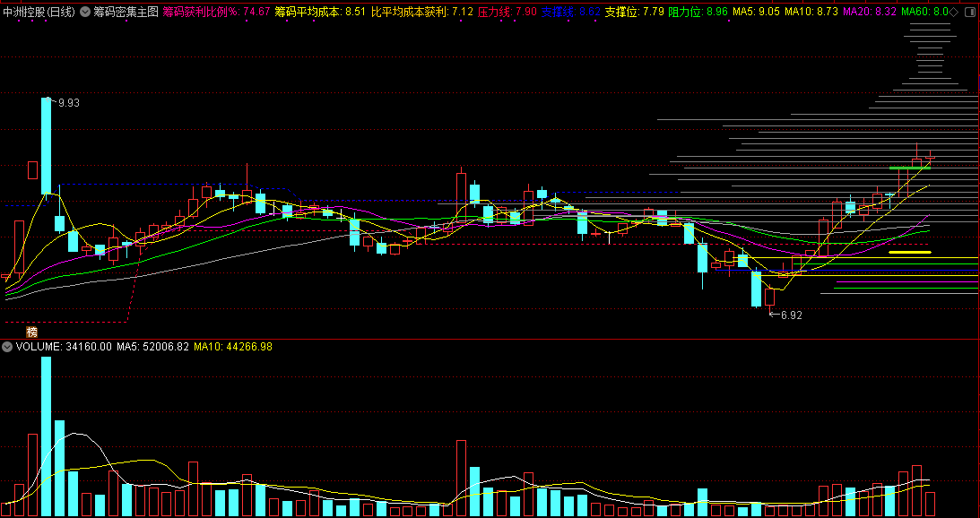980x518 pixels.
Task: Click the MA20: 8.32 label
Action: [x=870, y=12]
